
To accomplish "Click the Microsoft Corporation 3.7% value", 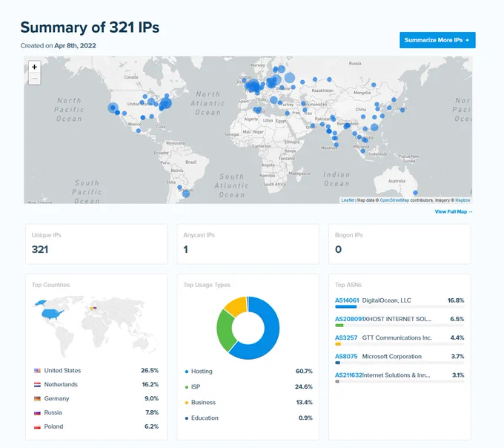I will pos(457,356).
